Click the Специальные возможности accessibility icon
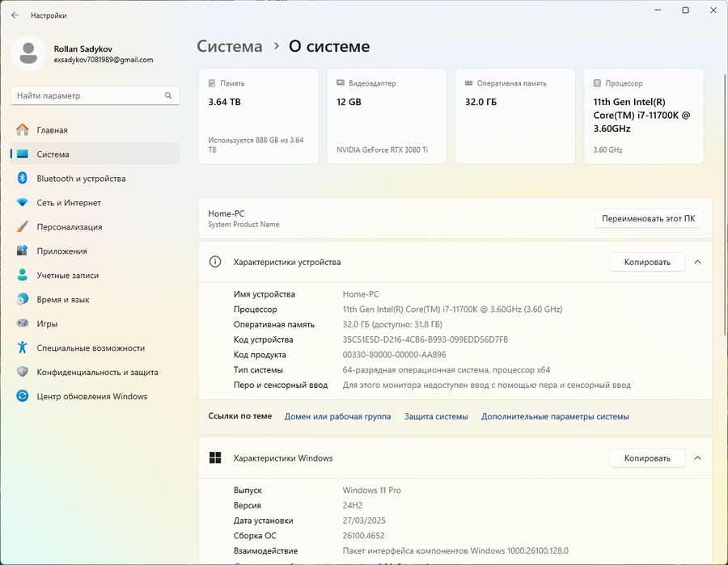This screenshot has height=565, width=728. (23, 348)
